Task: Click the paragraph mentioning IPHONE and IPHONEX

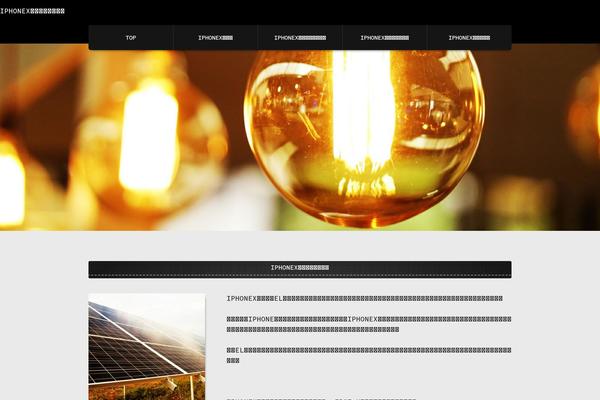Action: click(x=369, y=324)
